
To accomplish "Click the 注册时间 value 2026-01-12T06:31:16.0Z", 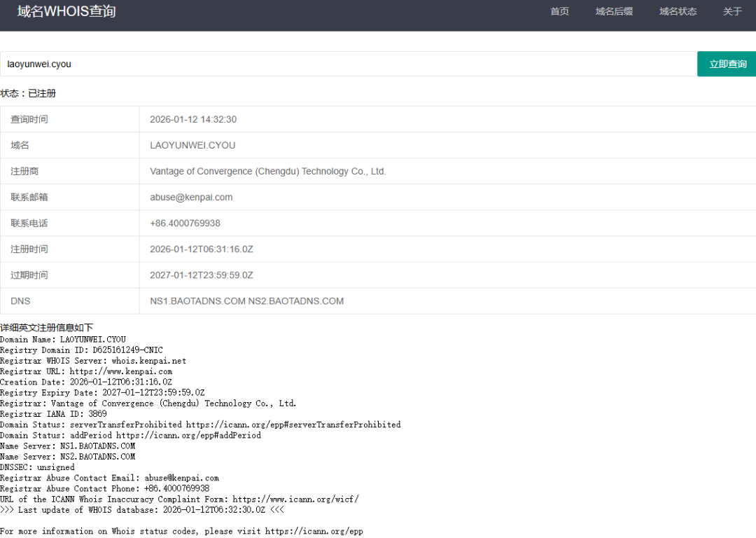I will click(202, 249).
